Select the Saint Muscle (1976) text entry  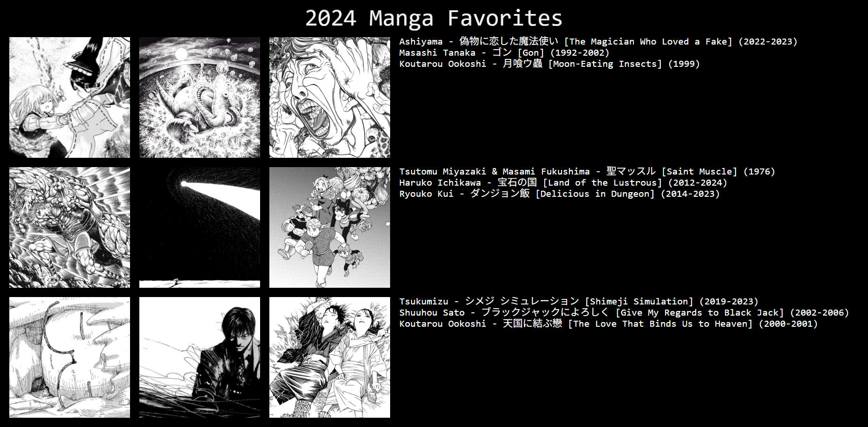(x=587, y=171)
